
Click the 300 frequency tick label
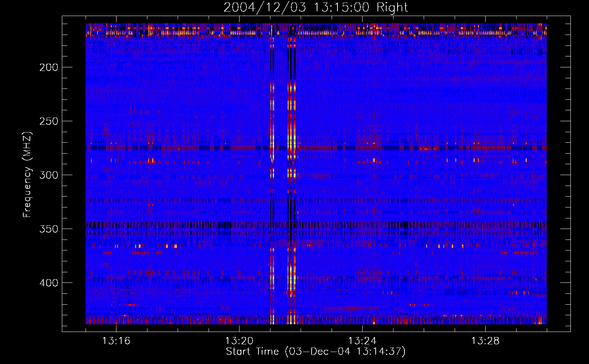pyautogui.click(x=49, y=175)
